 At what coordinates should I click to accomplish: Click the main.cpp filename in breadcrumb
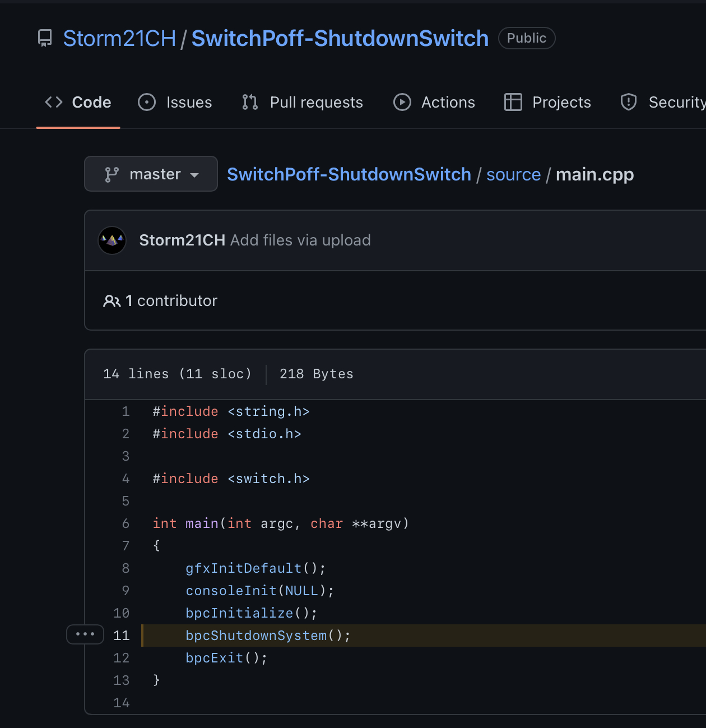594,174
